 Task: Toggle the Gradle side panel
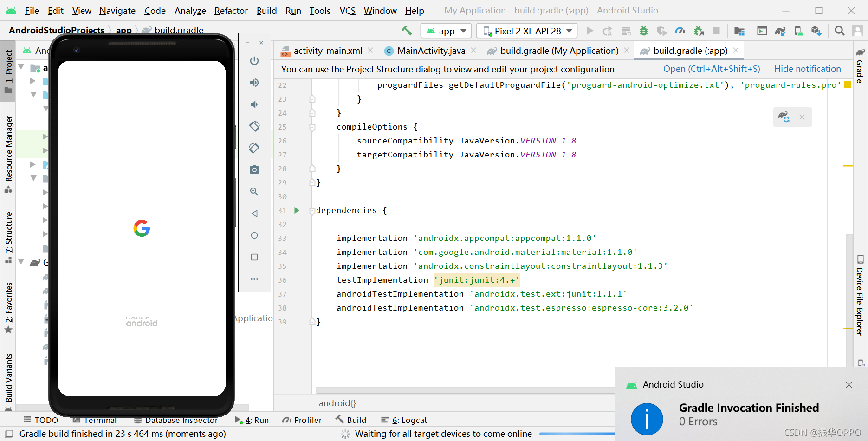(860, 65)
